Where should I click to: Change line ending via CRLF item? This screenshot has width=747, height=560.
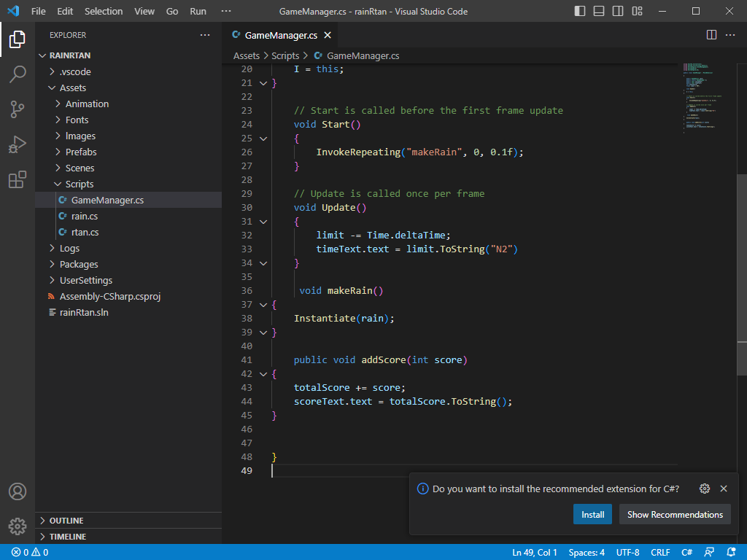tap(660, 553)
